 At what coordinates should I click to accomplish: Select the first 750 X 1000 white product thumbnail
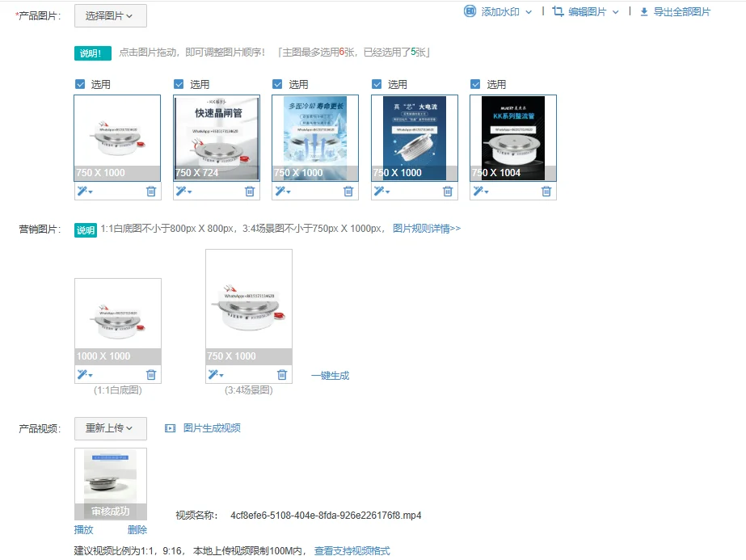coord(117,138)
